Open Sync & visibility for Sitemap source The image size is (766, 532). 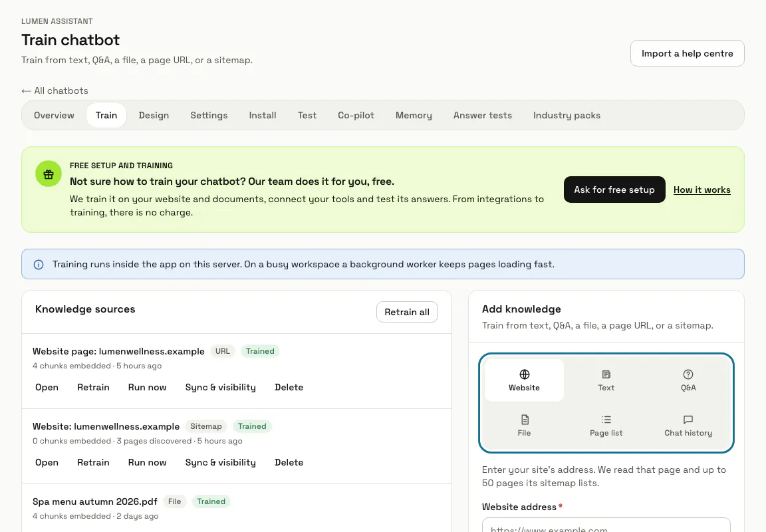(x=220, y=463)
